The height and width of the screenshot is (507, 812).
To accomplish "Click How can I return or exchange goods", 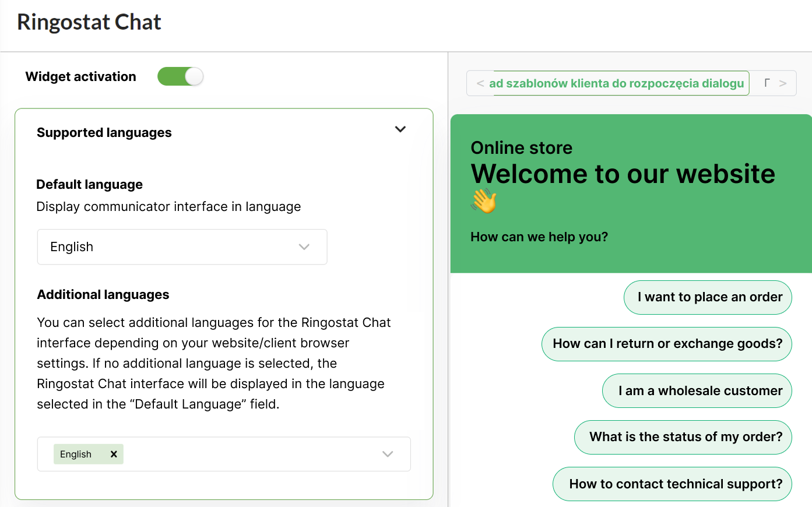I will (667, 344).
